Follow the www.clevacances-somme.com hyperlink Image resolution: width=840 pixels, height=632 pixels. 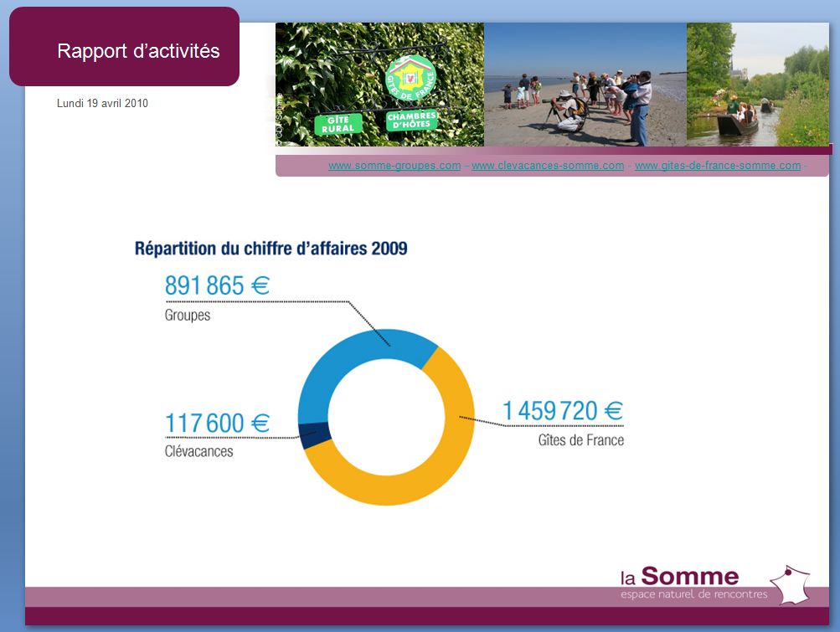[x=548, y=166]
